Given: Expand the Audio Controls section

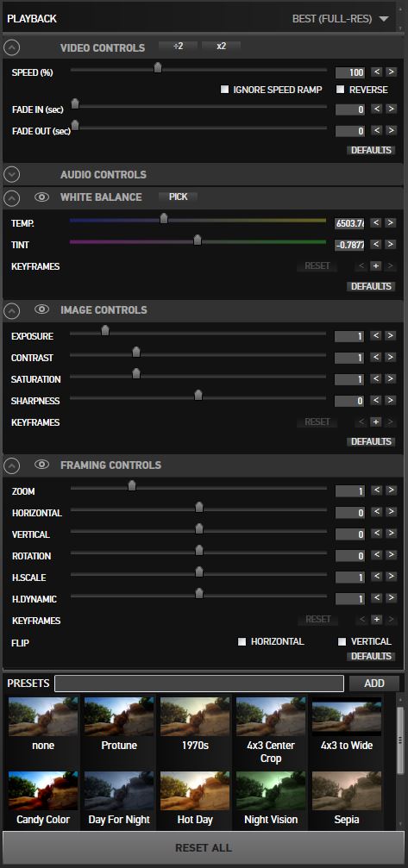Looking at the screenshot, I should [11, 174].
